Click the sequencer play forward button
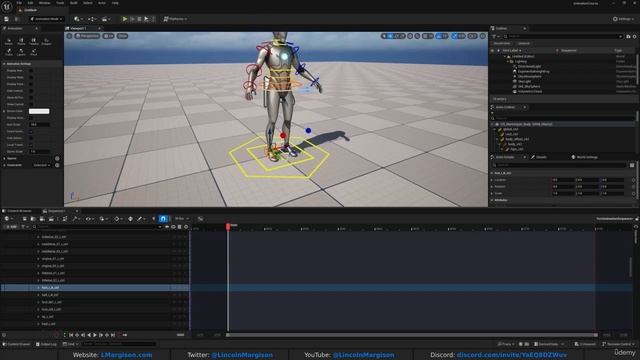This screenshot has width=640, height=360. pyautogui.click(x=95, y=335)
